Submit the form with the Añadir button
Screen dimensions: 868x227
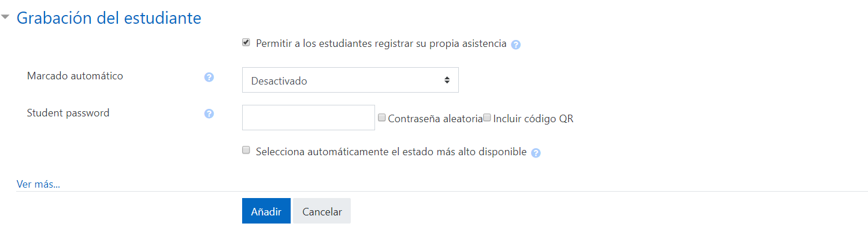pyautogui.click(x=266, y=211)
